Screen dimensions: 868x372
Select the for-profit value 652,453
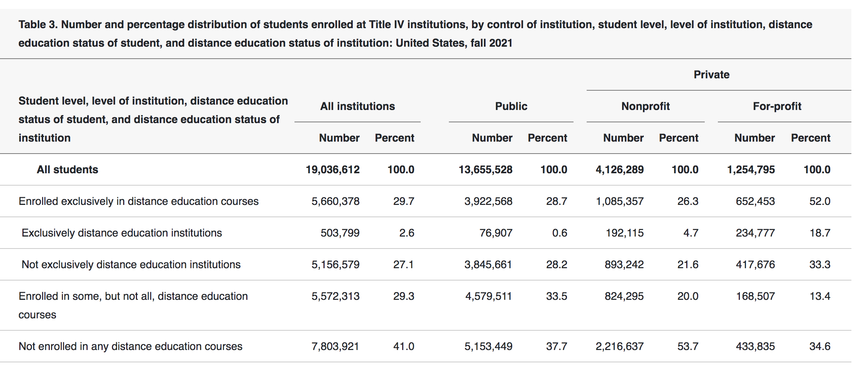pos(755,201)
